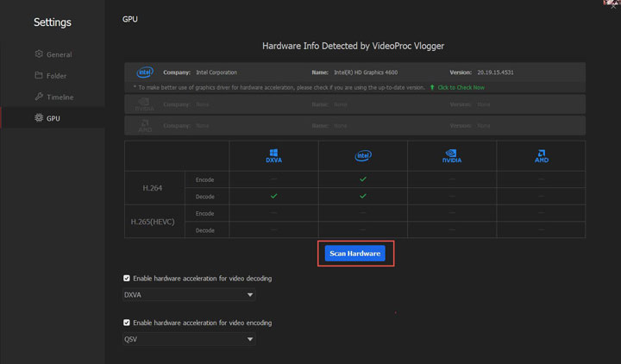The height and width of the screenshot is (364, 621).
Task: Switch to the General settings tab
Action: click(x=59, y=54)
